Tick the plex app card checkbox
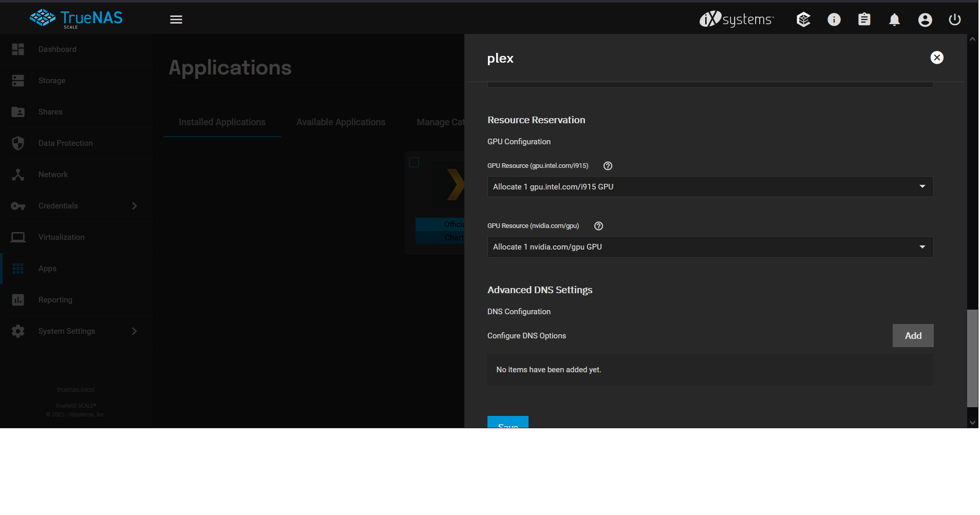 coord(414,162)
